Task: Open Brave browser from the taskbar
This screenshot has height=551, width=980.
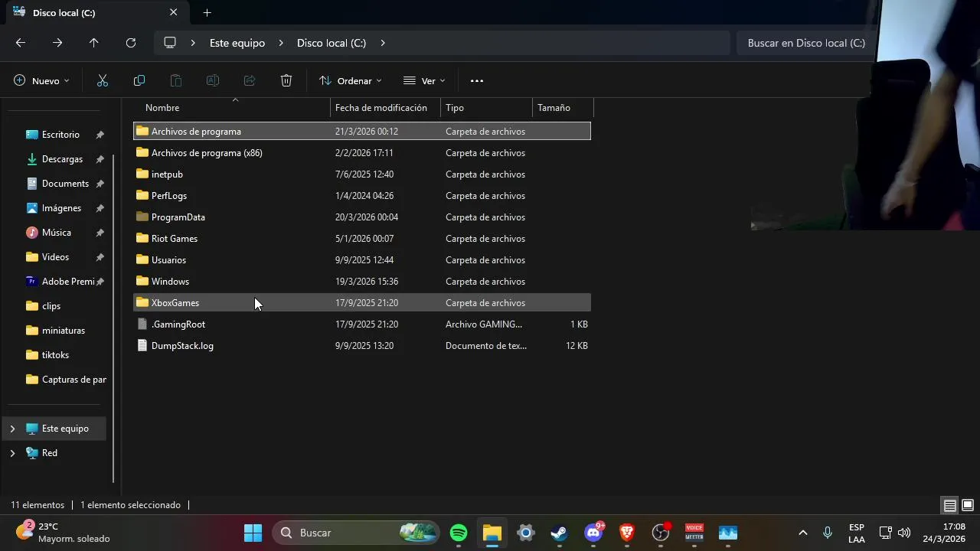Action: [627, 533]
